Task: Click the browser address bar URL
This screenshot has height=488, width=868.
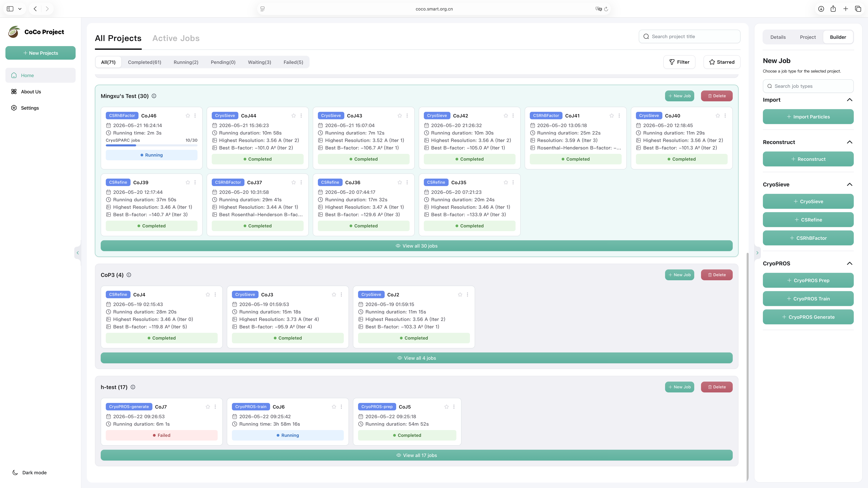Action: (434, 9)
